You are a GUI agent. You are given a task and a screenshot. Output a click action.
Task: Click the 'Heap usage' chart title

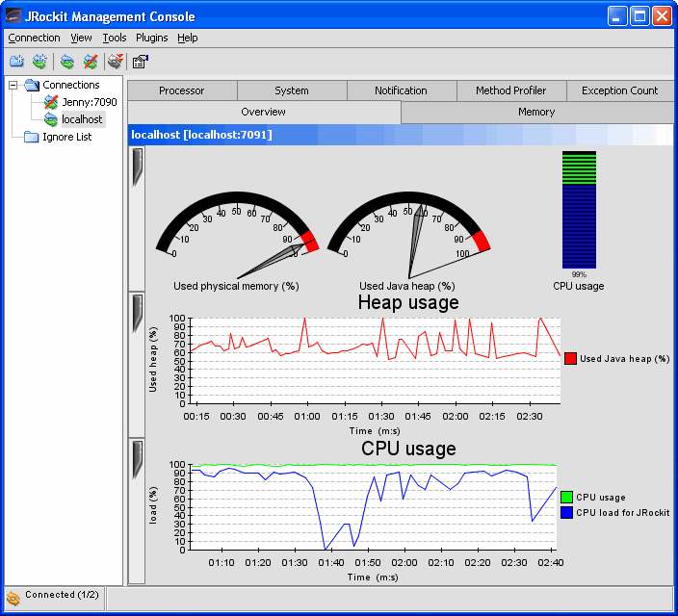point(408,302)
